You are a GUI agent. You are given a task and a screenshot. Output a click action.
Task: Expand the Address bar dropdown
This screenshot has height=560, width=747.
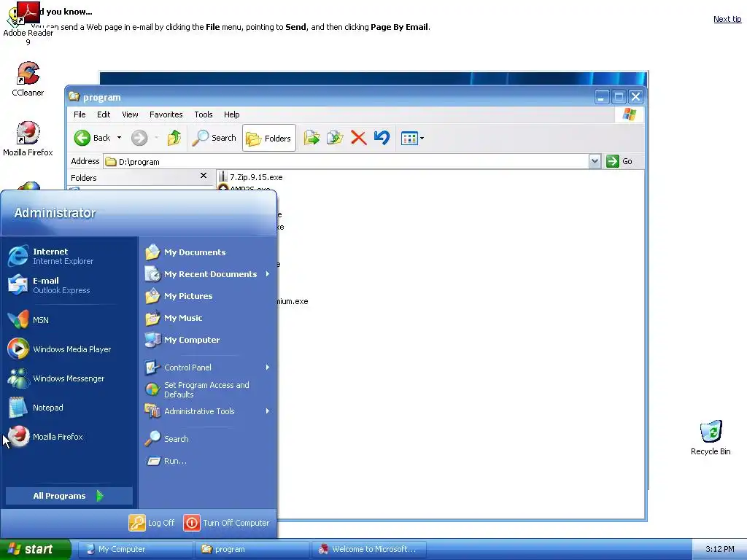[x=595, y=161]
